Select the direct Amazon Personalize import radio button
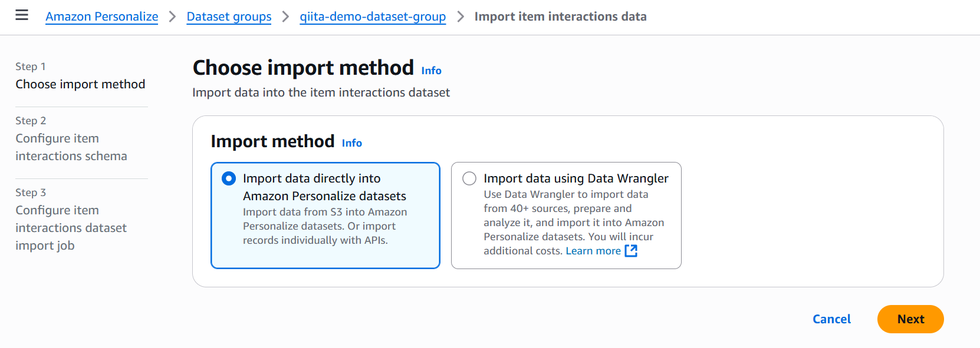 [229, 178]
